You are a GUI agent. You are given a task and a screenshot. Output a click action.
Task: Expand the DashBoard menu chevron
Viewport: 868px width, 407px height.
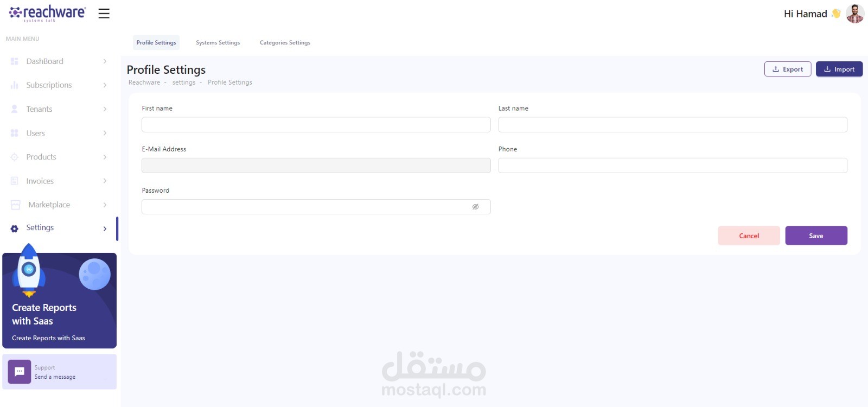(105, 61)
